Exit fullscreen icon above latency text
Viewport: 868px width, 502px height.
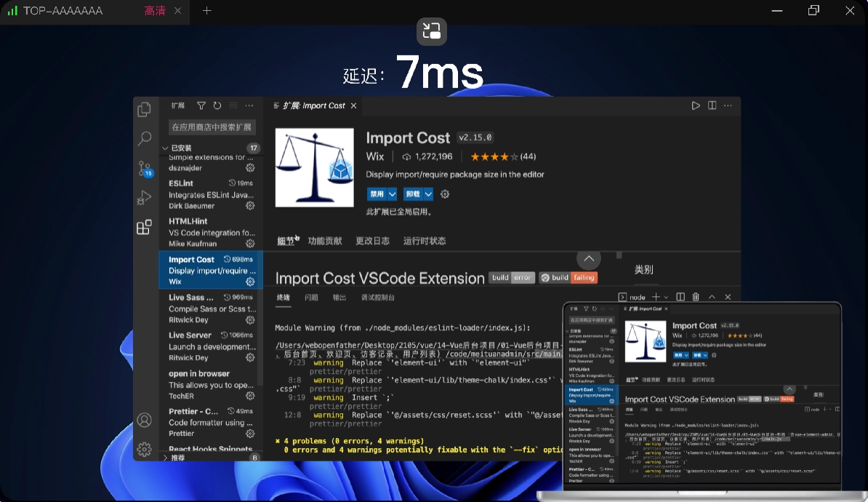(432, 31)
